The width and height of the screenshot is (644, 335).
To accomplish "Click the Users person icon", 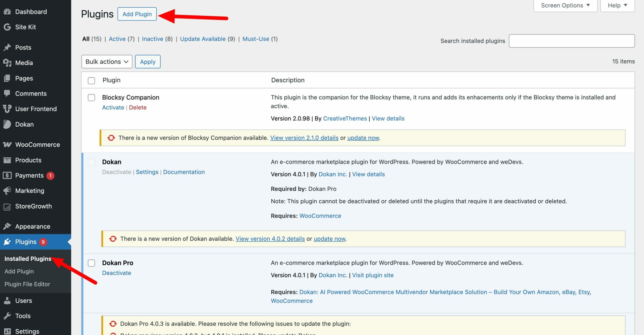I will pos(7,301).
